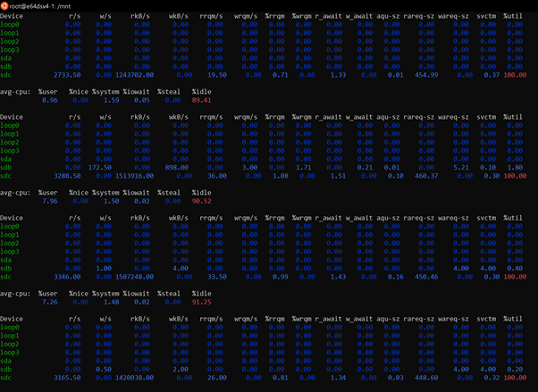Select sdb w/s value 0.50
This screenshot has height=392, width=538.
tap(104, 370)
